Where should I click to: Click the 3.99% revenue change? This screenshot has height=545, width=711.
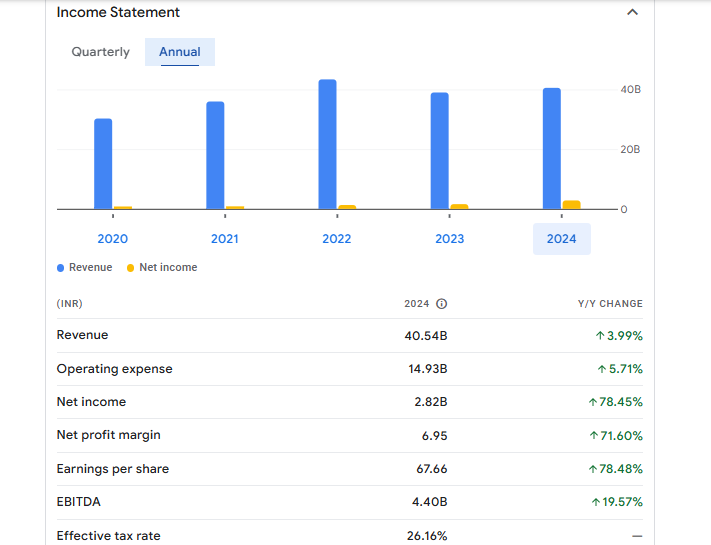tap(619, 336)
